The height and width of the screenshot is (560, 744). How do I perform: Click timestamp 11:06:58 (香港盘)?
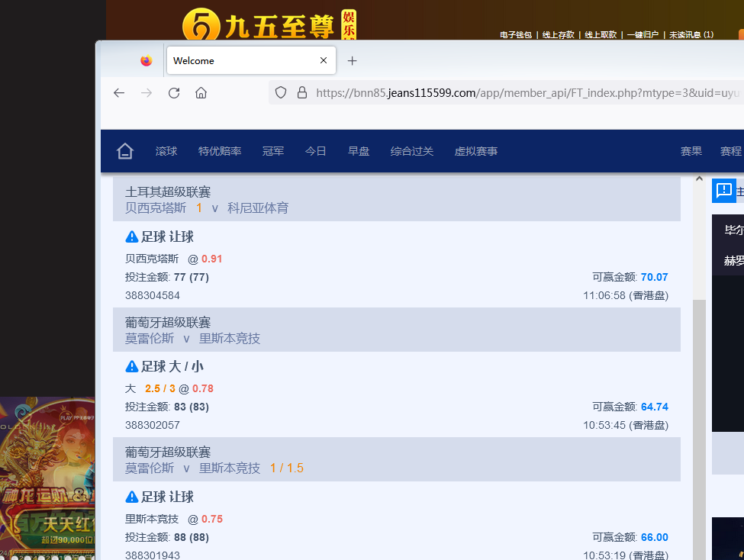click(626, 296)
